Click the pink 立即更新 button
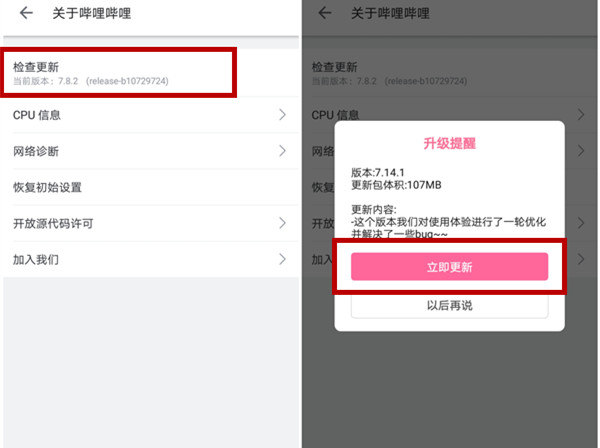Screen dimensions: 600x448 coord(449,267)
